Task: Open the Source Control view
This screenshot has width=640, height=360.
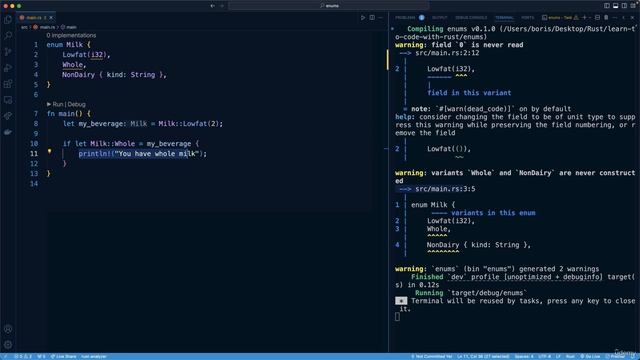Action: [8, 52]
